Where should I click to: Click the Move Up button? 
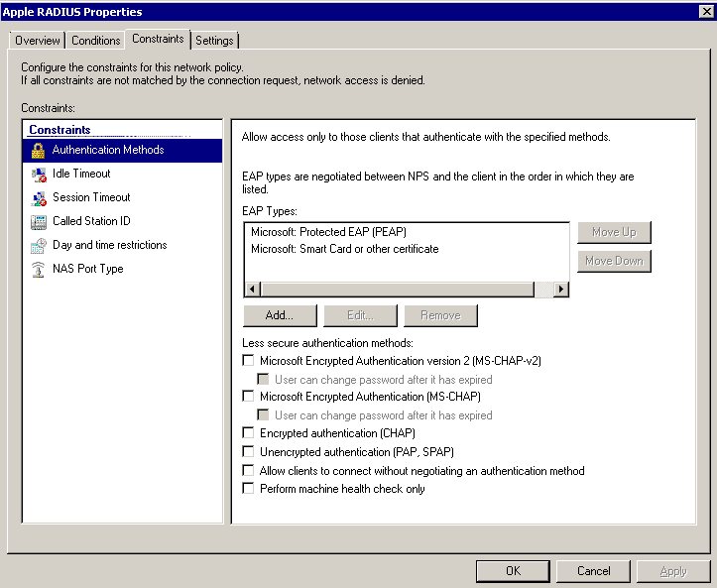click(614, 232)
